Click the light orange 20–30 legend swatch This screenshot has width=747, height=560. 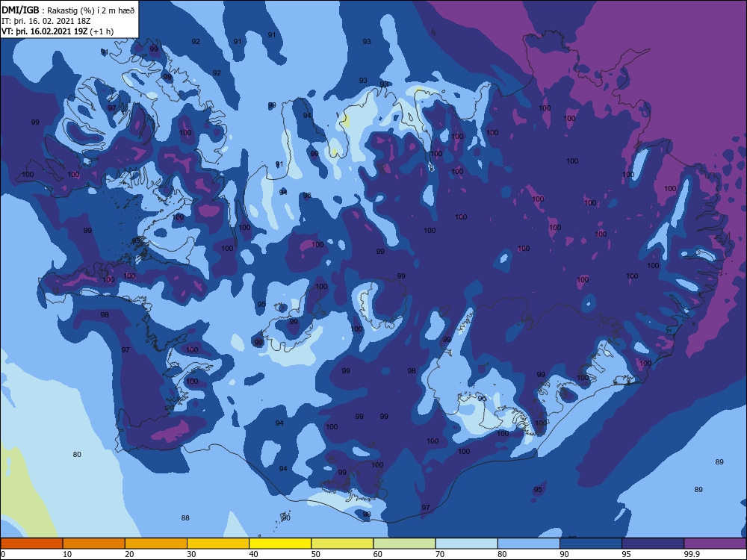tap(156, 544)
